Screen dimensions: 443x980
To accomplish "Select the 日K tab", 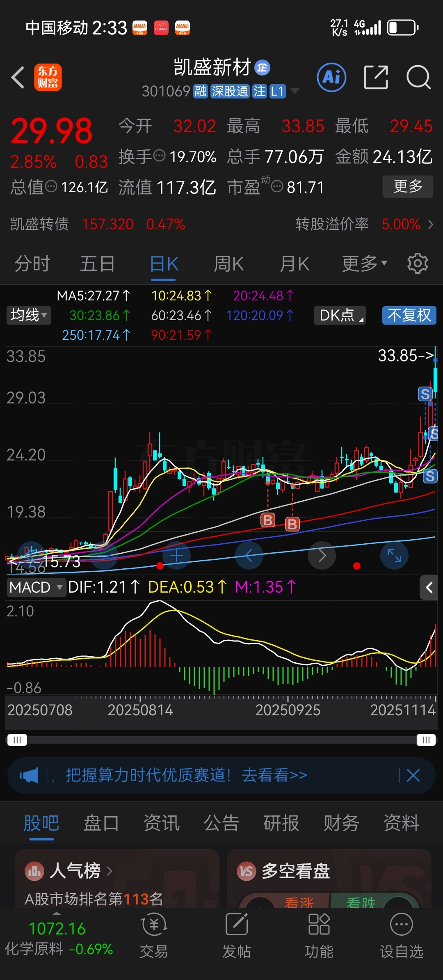I will [164, 263].
